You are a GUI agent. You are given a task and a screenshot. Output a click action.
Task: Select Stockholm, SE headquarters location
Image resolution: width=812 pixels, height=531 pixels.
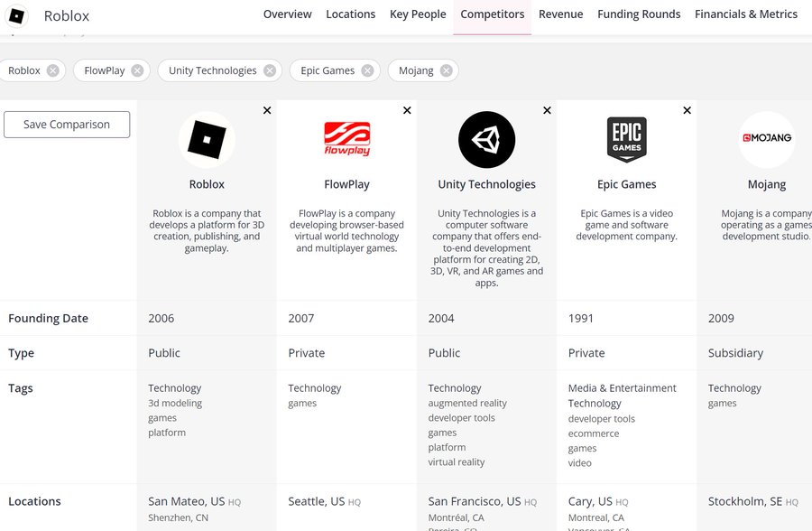click(745, 501)
